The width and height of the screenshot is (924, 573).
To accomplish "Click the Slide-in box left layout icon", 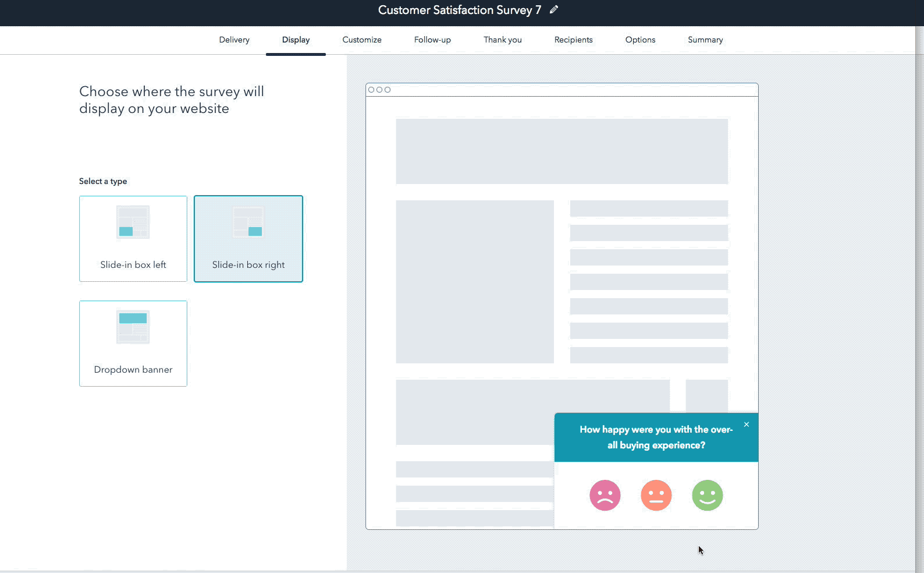I will (133, 222).
